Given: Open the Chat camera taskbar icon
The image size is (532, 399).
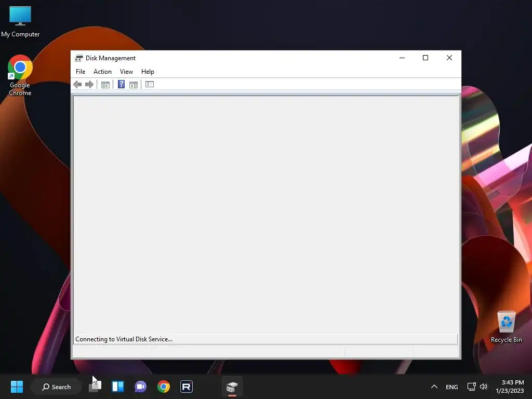Looking at the screenshot, I should point(140,387).
